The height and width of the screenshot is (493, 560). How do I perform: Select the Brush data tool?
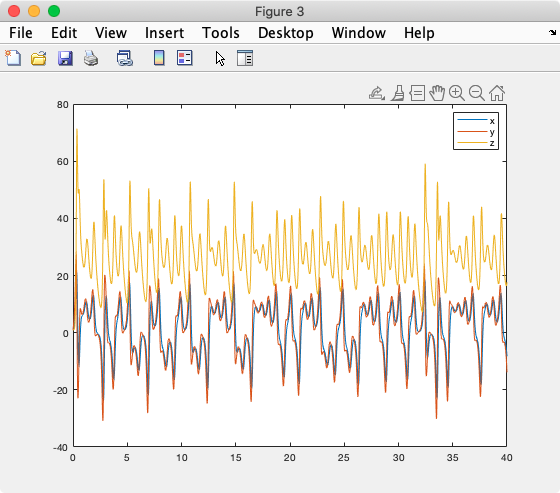point(398,93)
